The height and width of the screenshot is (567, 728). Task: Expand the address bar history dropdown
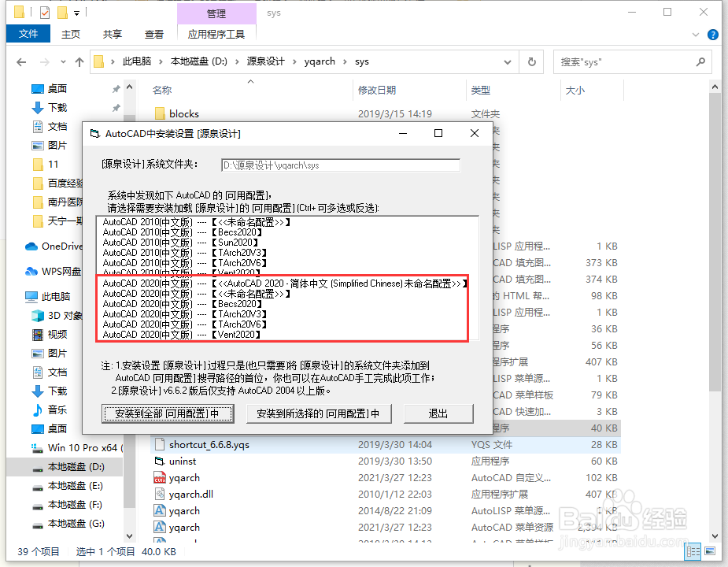pos(508,61)
